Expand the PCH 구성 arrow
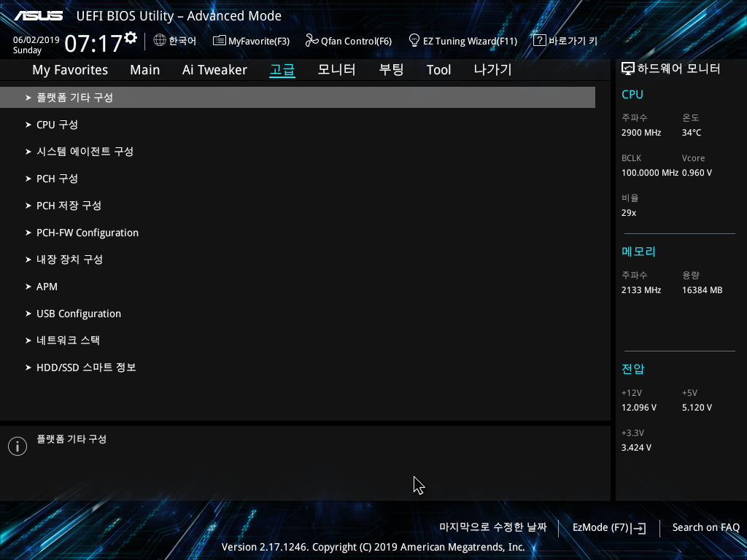 (28, 179)
